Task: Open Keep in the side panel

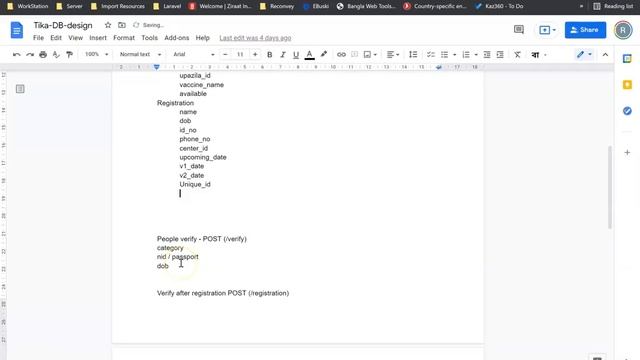Action: pos(627,85)
